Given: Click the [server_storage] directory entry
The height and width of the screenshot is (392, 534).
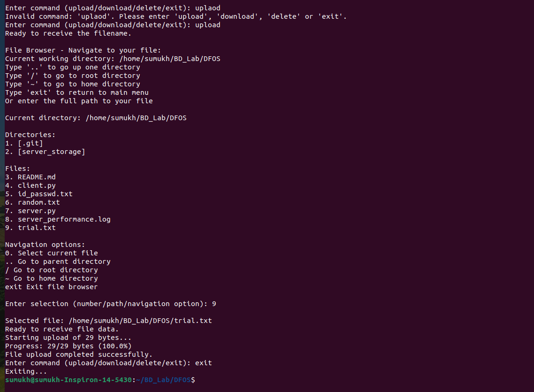Looking at the screenshot, I should pos(45,152).
